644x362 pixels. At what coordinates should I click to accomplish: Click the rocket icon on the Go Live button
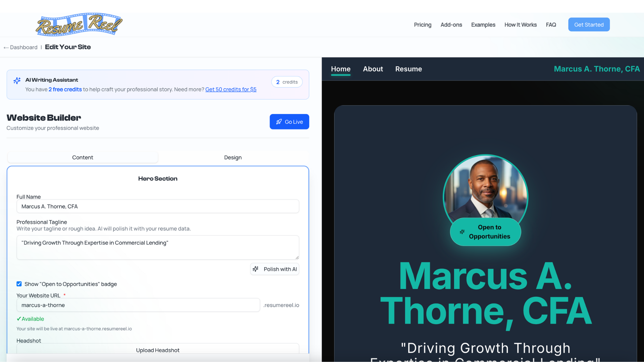click(279, 122)
